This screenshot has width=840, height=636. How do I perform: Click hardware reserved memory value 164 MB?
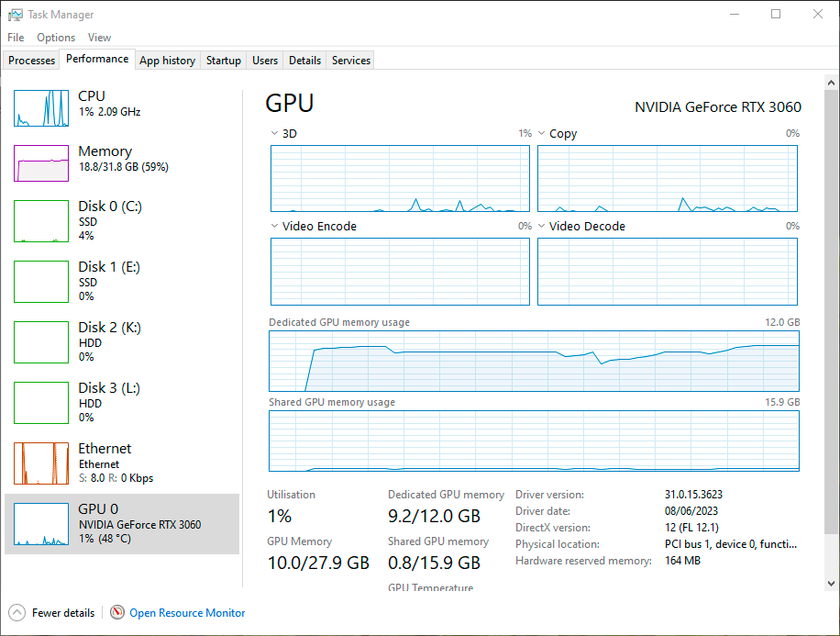pyautogui.click(x=682, y=561)
